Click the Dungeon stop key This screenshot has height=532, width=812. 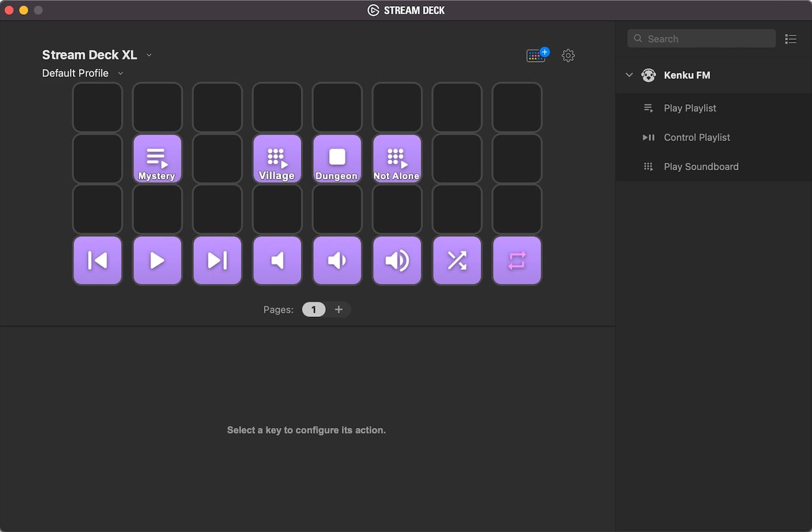[x=337, y=159]
